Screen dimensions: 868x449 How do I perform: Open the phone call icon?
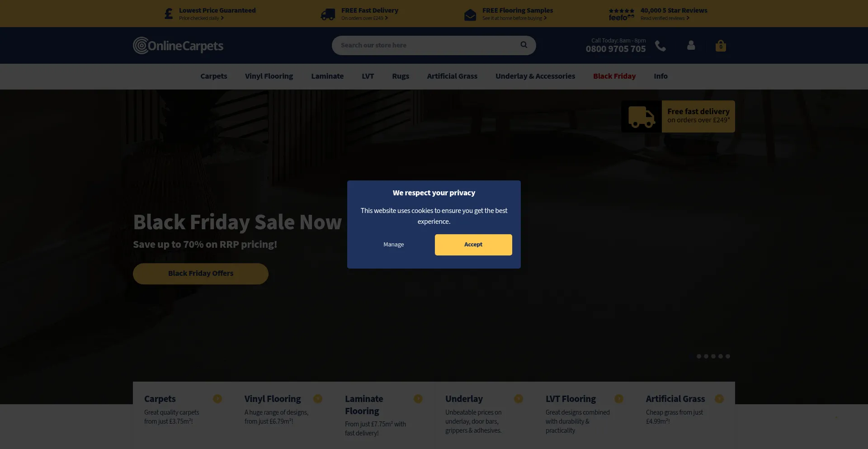point(660,46)
